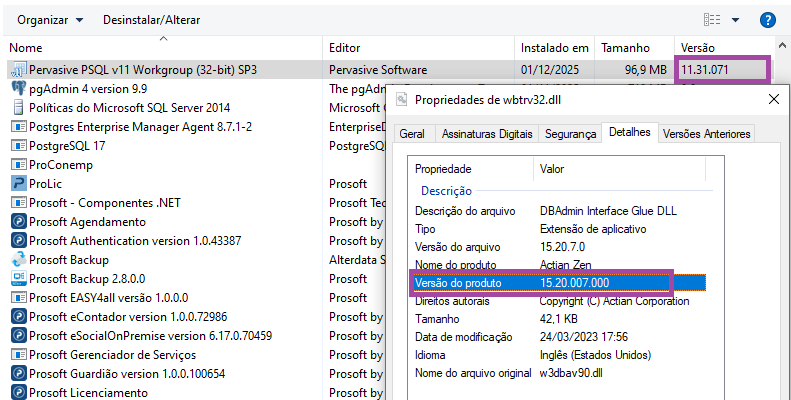Open the blue help question mark icon

pyautogui.click(x=767, y=20)
